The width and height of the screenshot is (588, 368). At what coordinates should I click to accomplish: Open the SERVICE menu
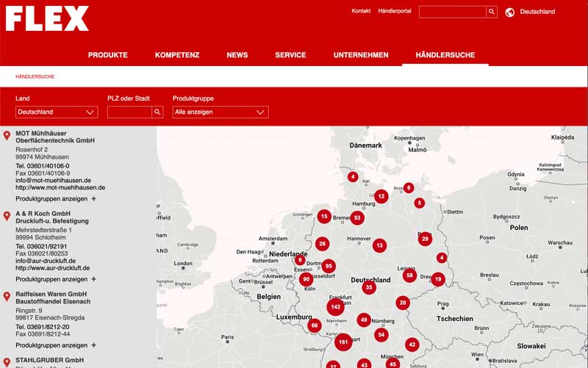pos(290,55)
